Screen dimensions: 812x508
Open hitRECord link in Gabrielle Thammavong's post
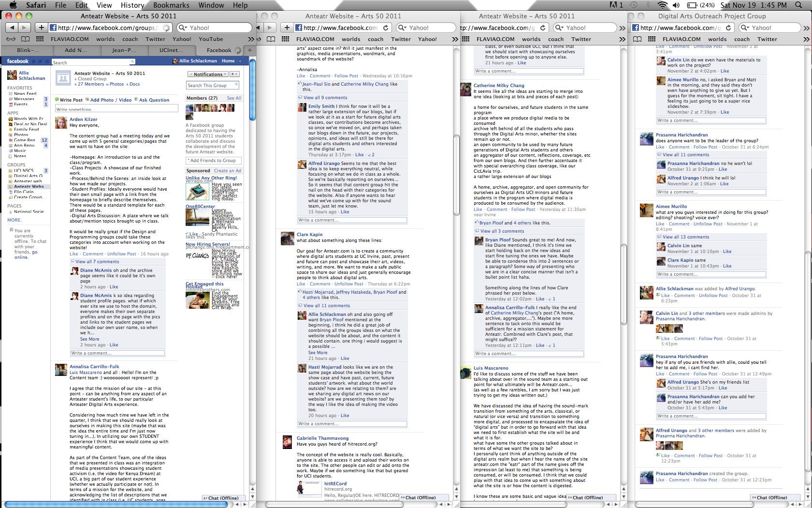(335, 483)
